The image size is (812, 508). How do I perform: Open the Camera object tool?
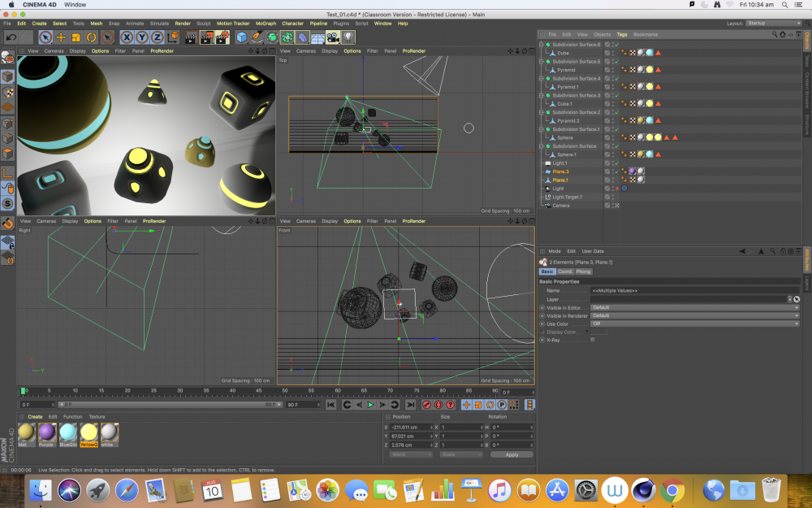[333, 37]
